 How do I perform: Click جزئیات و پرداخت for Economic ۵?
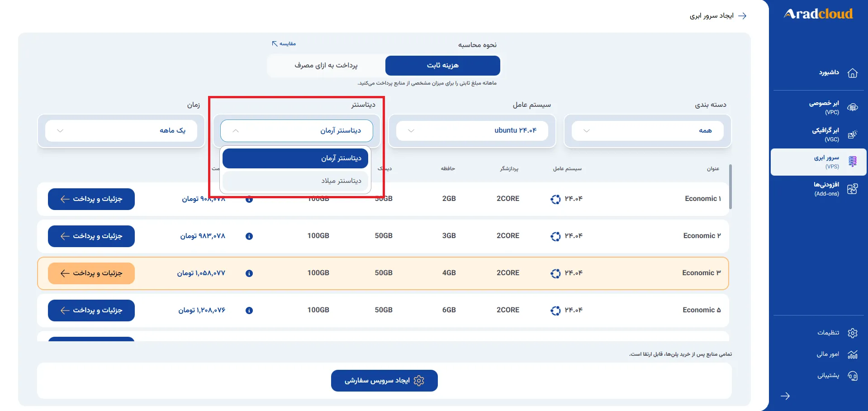coord(91,311)
